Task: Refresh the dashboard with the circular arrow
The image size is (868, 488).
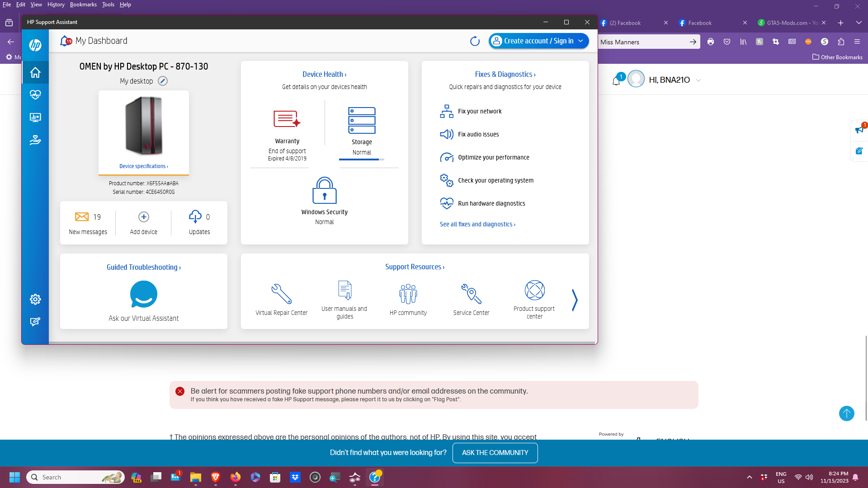Action: (x=475, y=41)
